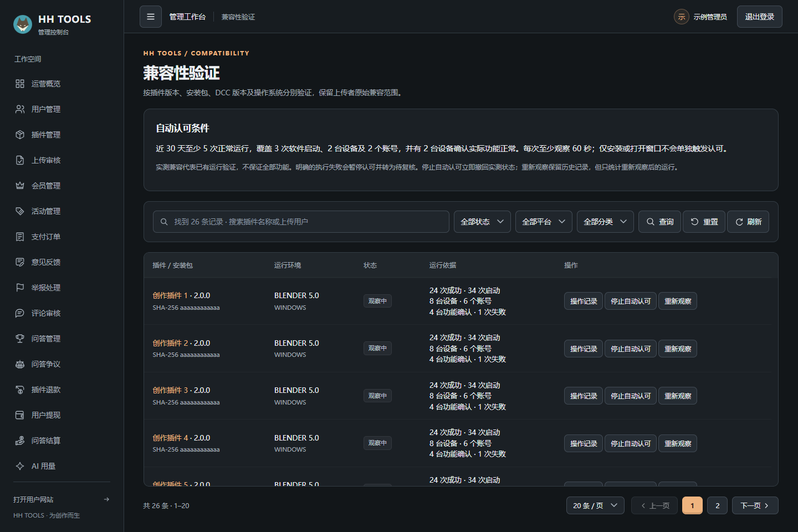Click the 运营概览 dashboard grid icon
Image resolution: width=798 pixels, height=532 pixels.
pyautogui.click(x=20, y=84)
